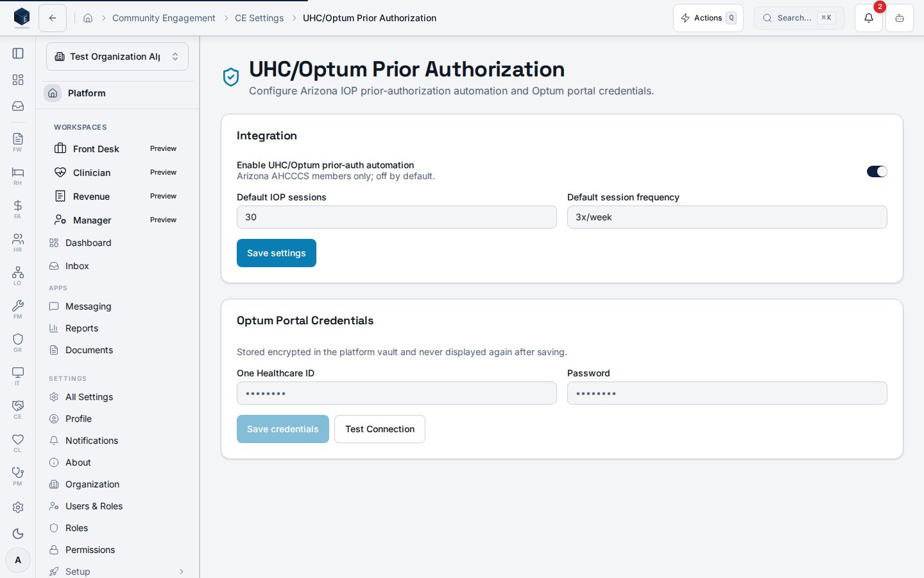924x578 pixels.
Task: Click Save credentials button
Action: coord(283,429)
